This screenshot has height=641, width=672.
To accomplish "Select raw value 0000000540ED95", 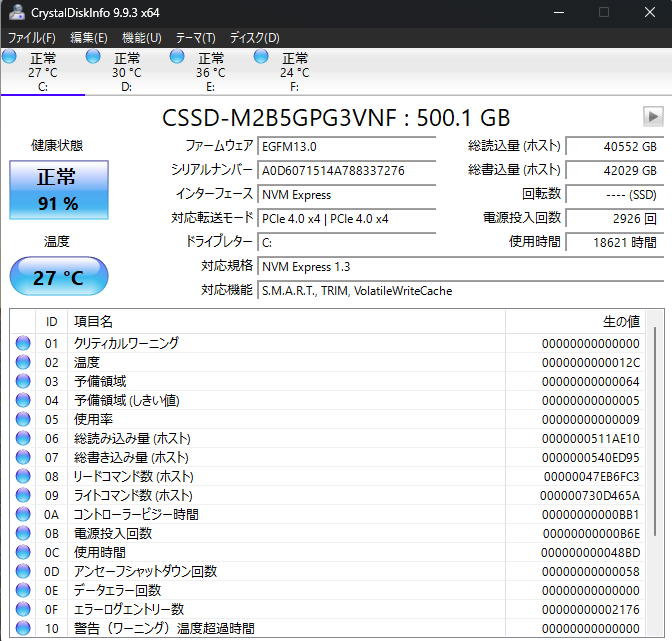I will click(591, 458).
